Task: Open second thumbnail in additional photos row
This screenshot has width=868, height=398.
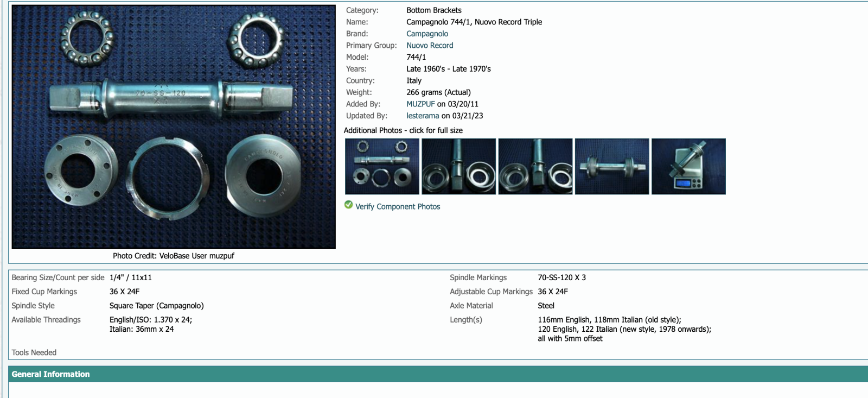Action: tap(458, 166)
